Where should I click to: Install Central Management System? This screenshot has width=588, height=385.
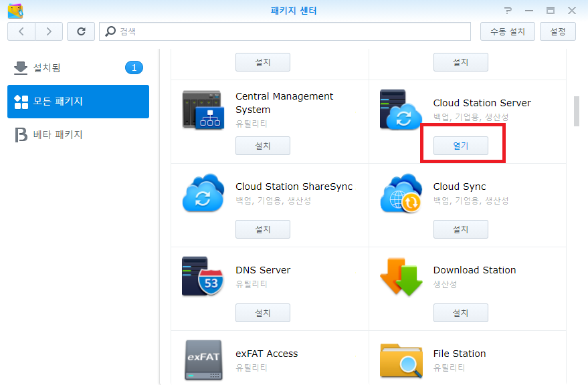point(263,146)
